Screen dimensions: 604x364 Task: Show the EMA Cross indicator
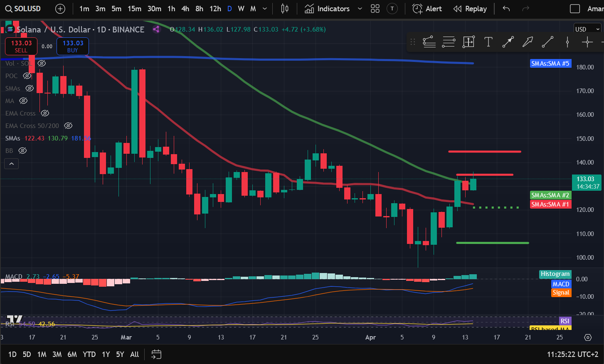click(x=45, y=113)
